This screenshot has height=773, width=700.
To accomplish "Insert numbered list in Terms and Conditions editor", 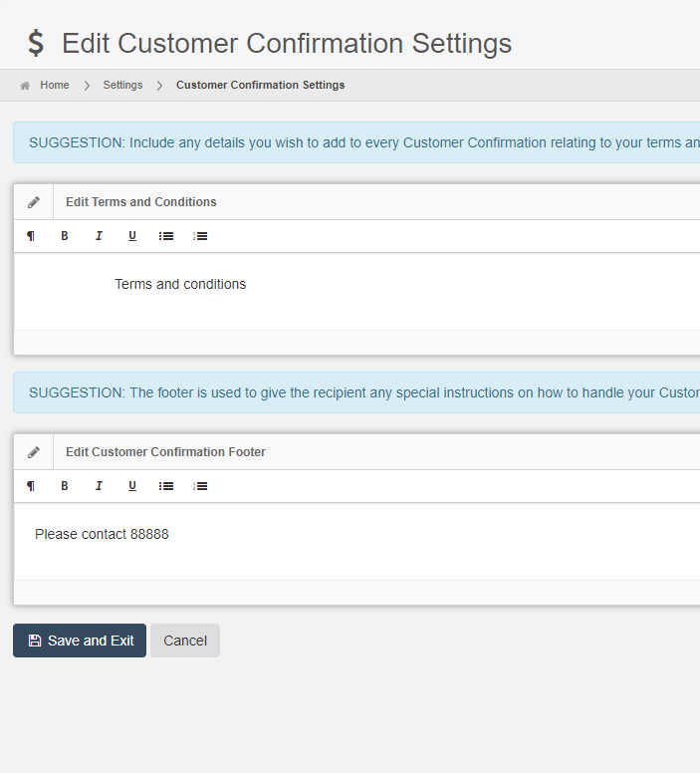I will pos(200,236).
